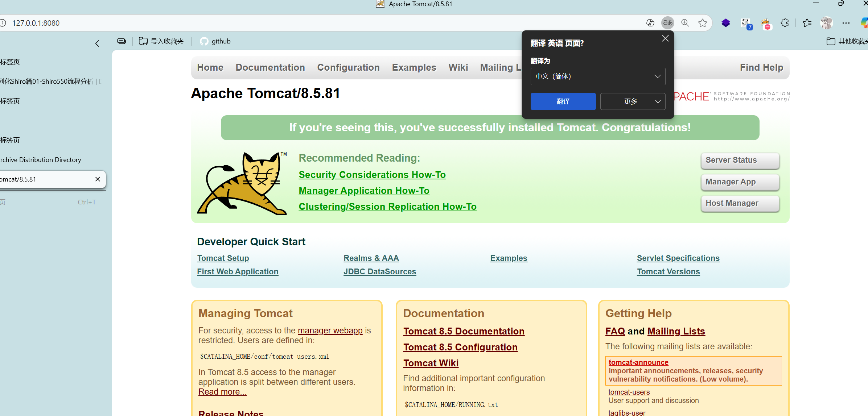Viewport: 868px width, 416px height.
Task: Add page to favorites with star icon
Action: [702, 23]
